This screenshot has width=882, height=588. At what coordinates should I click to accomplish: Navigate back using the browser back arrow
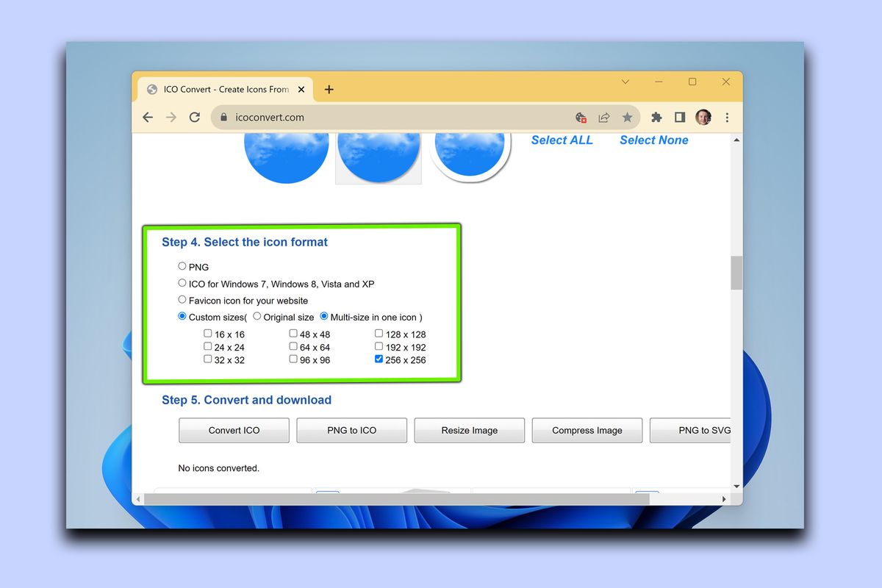coord(148,117)
